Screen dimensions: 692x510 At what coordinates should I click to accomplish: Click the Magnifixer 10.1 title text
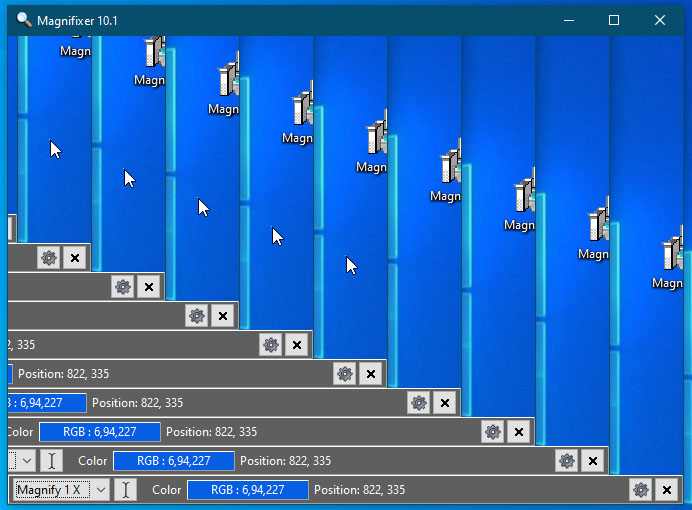click(77, 21)
